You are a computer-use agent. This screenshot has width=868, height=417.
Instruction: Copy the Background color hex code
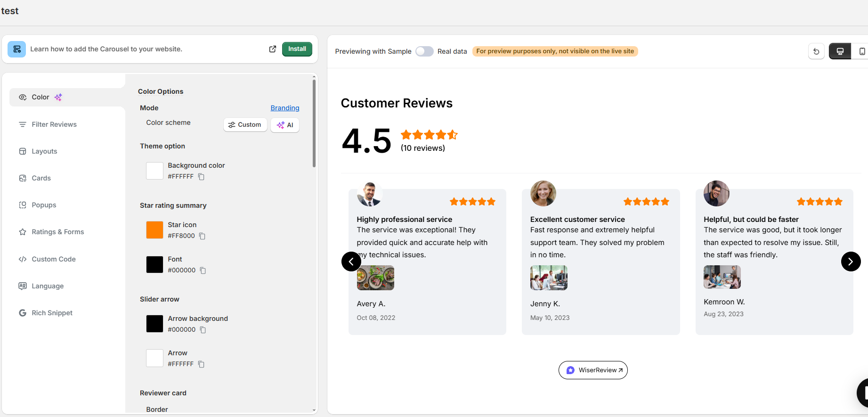pos(201,177)
